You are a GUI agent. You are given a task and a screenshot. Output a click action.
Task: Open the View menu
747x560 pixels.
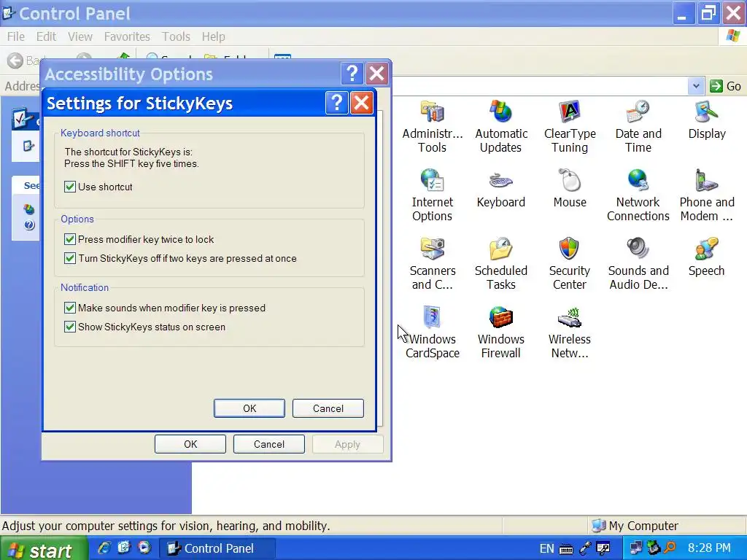point(80,36)
